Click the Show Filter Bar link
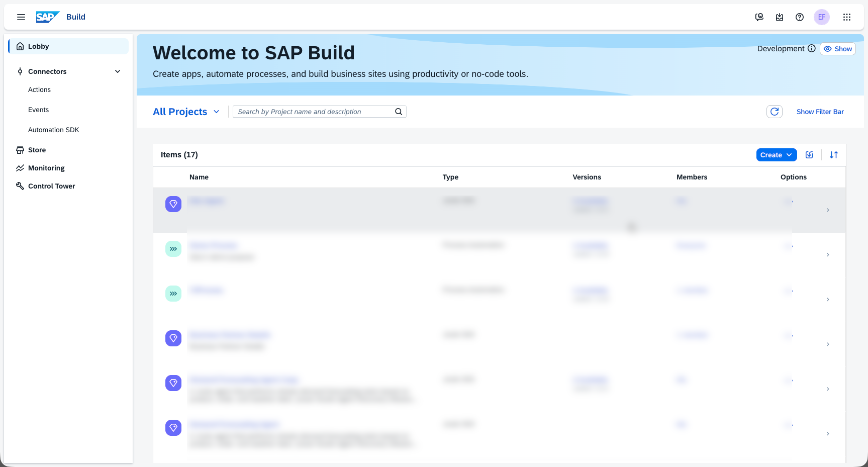Screen dimensions: 868x467 click(820, 112)
